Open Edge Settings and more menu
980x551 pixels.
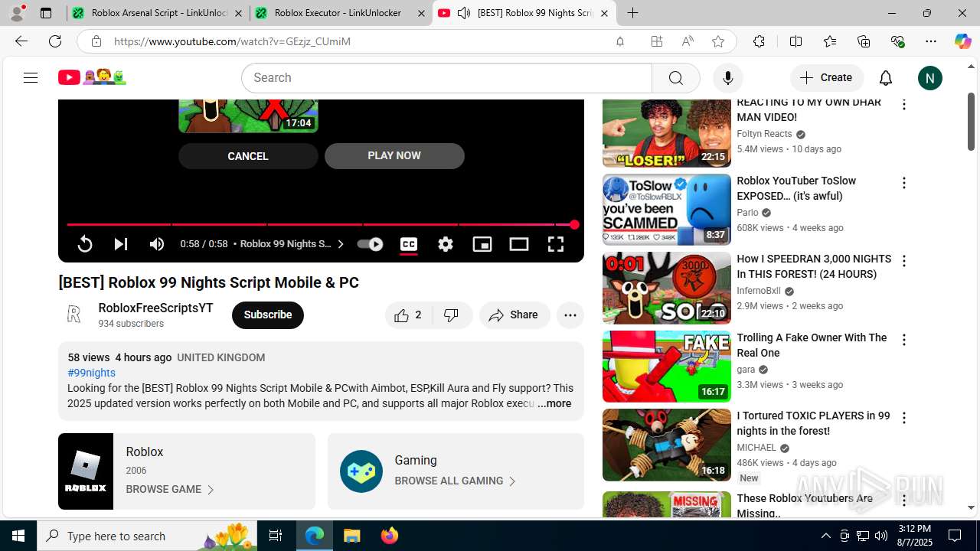click(x=930, y=41)
